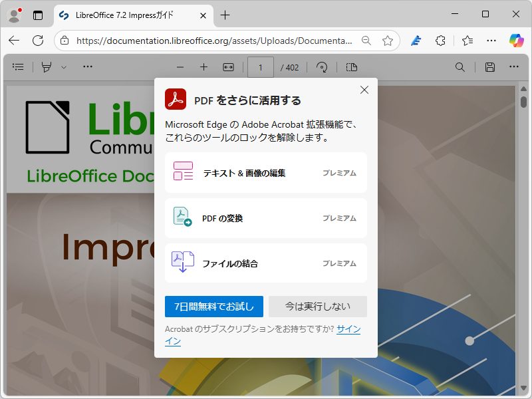Viewport: 532px width, 399px height.
Task: Start the 7日間無料でお試し trial
Action: tap(214, 307)
